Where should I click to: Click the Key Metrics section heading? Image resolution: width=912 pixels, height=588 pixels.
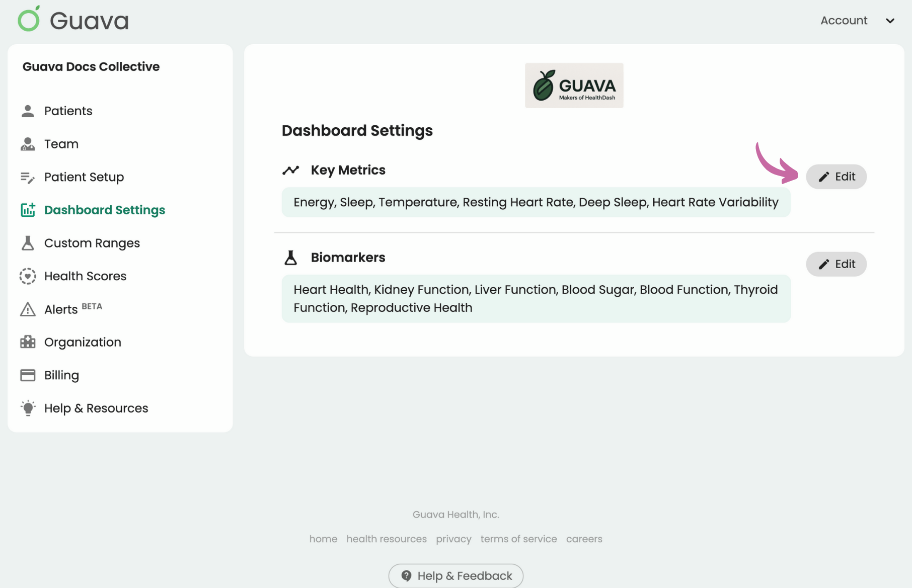pyautogui.click(x=348, y=170)
